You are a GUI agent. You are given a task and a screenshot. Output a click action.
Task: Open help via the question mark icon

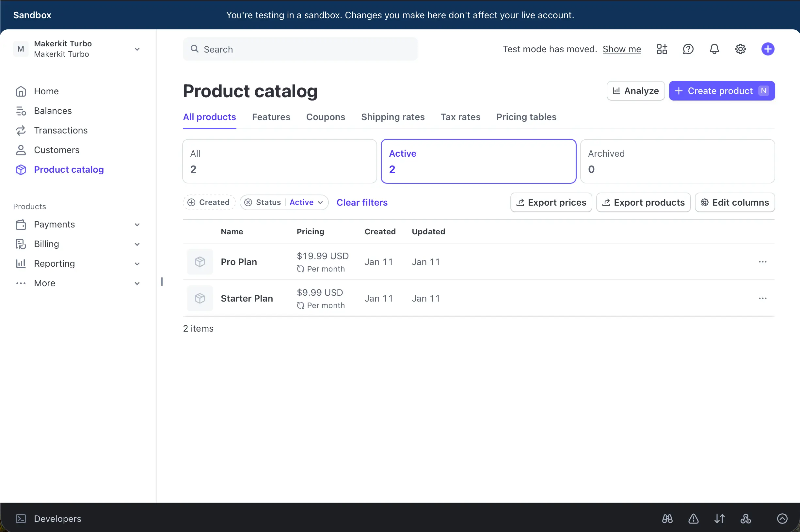(x=688, y=49)
